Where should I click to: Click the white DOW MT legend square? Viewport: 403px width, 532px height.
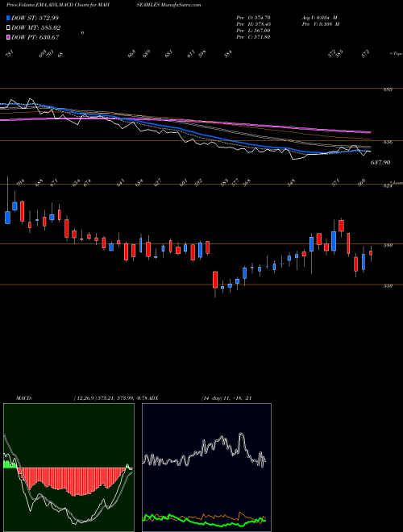8,27
